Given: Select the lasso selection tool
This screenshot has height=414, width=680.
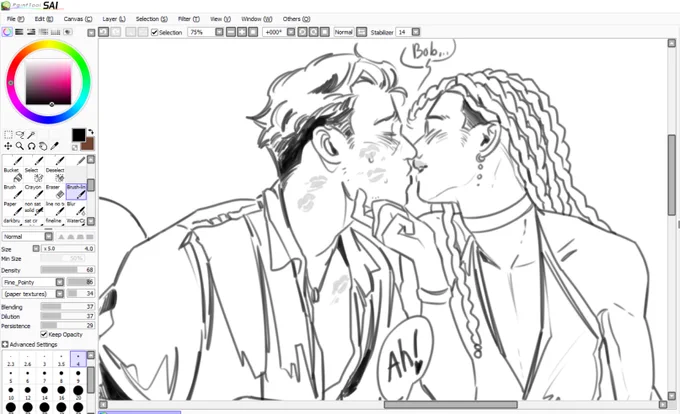Looking at the screenshot, I should (20, 135).
